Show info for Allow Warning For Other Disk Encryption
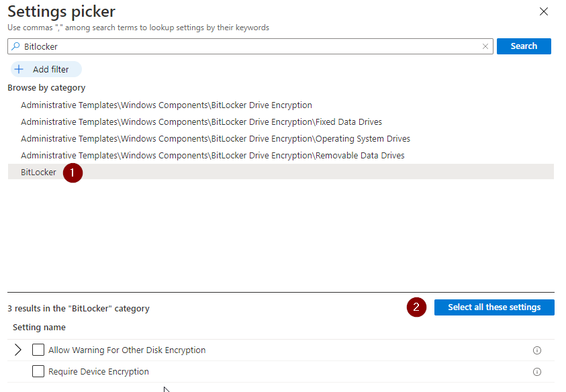This screenshot has width=566, height=392. [536, 350]
